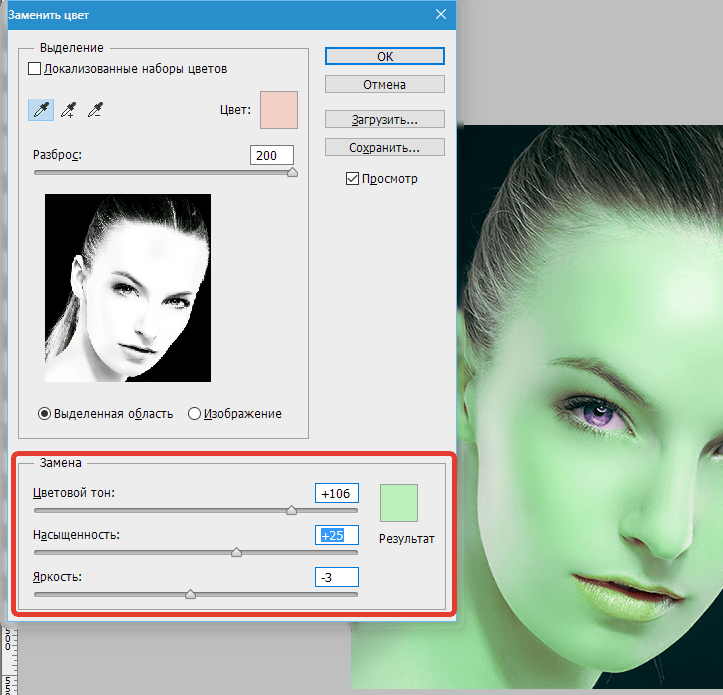Click the Цветовой тон slider handle
Image resolution: width=723 pixels, height=695 pixels.
(291, 510)
